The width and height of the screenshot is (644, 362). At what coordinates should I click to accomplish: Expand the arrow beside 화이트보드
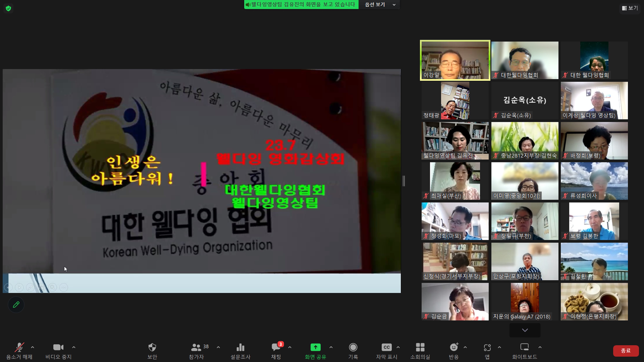coord(540,347)
